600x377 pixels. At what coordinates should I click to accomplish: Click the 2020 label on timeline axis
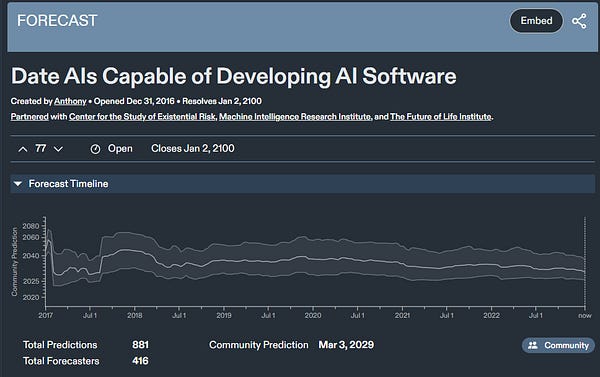tap(313, 315)
